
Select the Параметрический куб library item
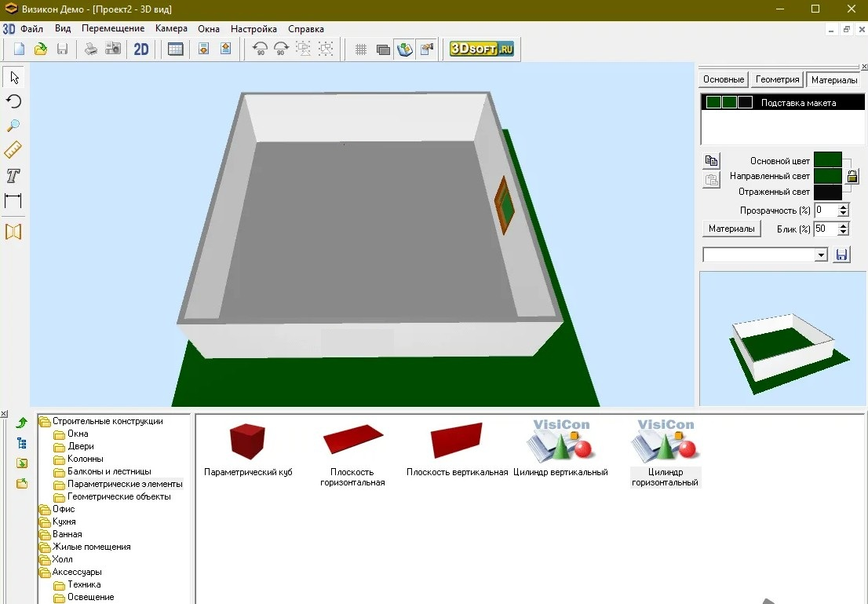pyautogui.click(x=248, y=448)
